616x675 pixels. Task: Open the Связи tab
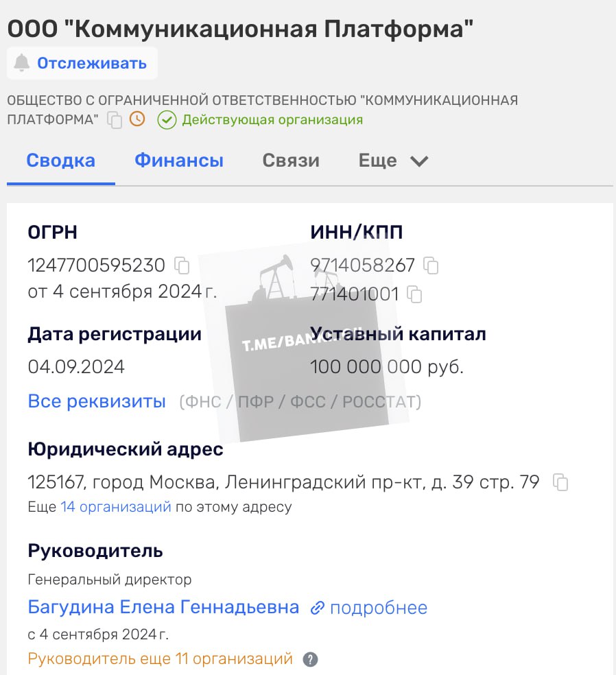[291, 161]
